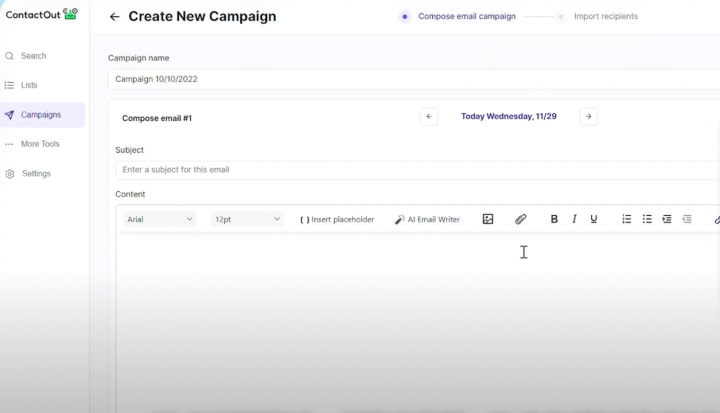720x413 pixels.
Task: Toggle bold formatting
Action: [554, 219]
